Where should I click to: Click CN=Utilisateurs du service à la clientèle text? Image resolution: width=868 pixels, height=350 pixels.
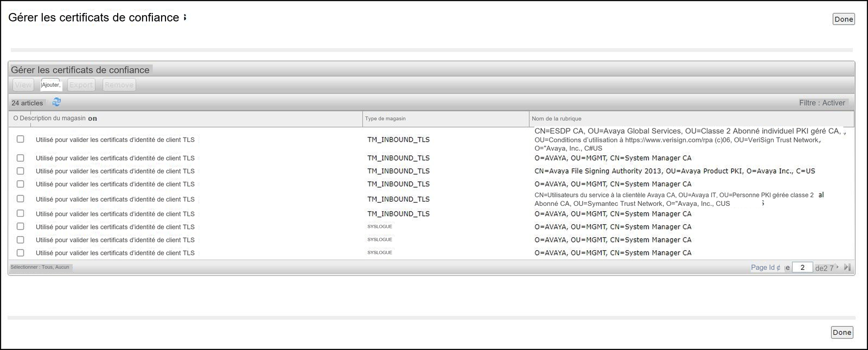click(678, 199)
